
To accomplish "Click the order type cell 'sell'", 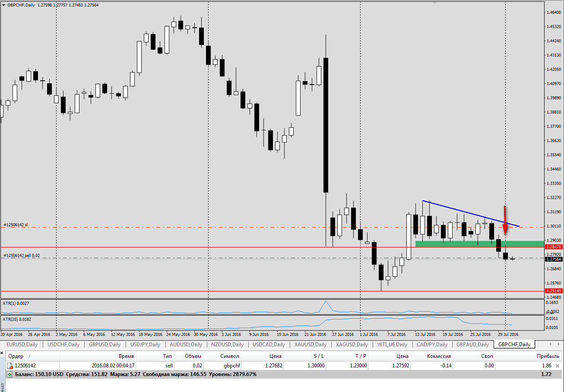I will (x=169, y=366).
